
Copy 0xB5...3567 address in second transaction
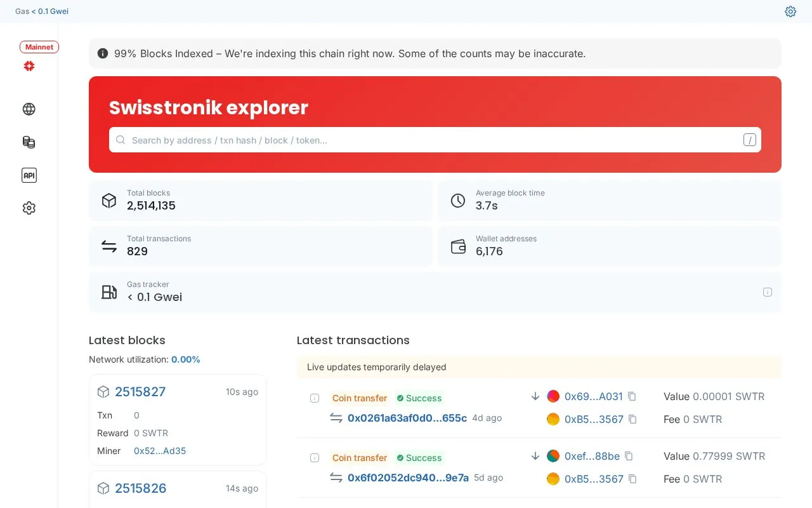[632, 479]
